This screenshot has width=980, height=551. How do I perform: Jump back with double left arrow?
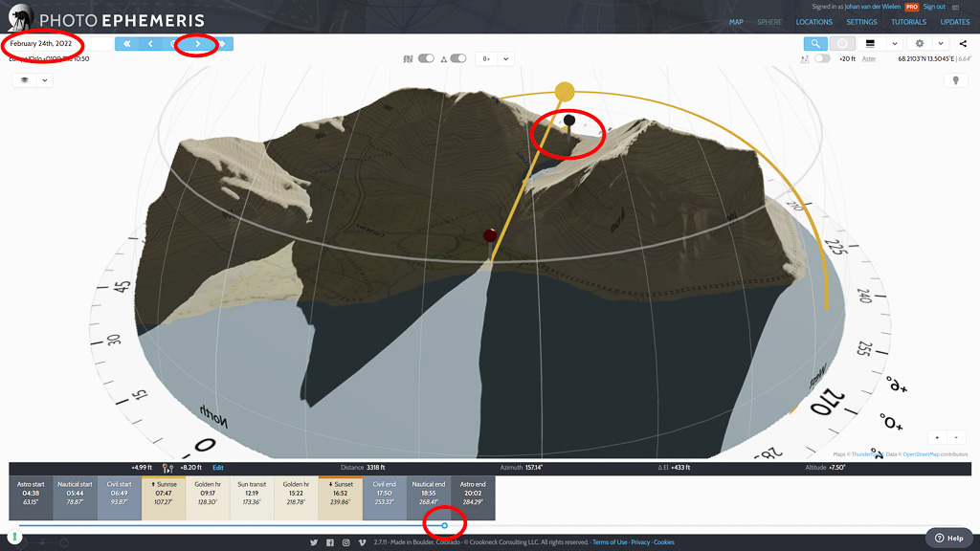(126, 44)
